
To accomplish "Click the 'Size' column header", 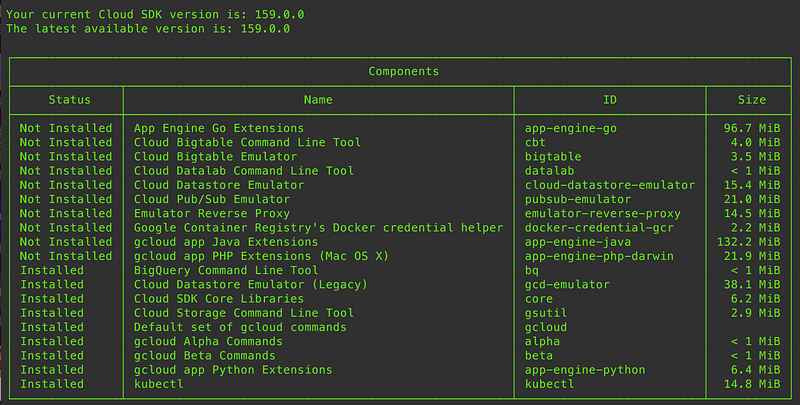I will pyautogui.click(x=752, y=99).
